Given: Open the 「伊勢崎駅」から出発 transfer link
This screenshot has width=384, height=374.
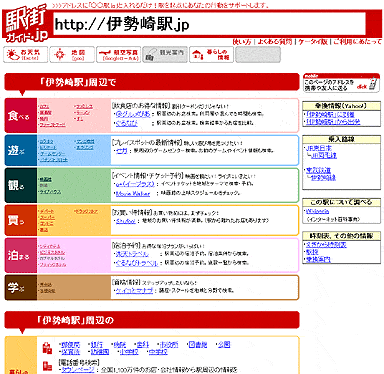Looking at the screenshot, I should tap(333, 122).
